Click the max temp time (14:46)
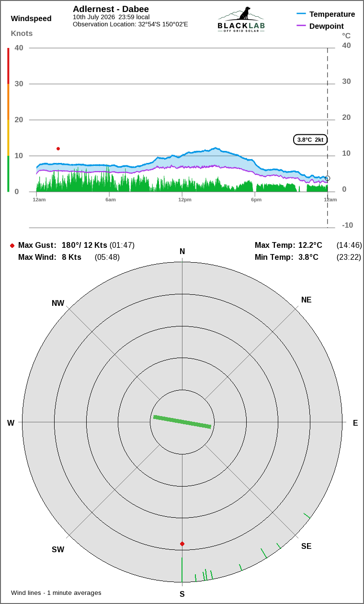This screenshot has height=604, width=364. click(349, 245)
